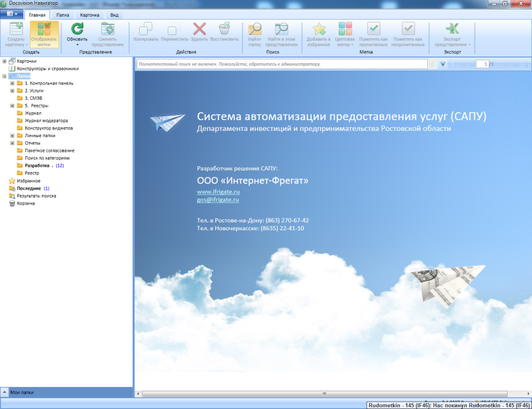This screenshot has width=532, height=409.
Task: Click Найти в этом представлении icon
Action: point(281,29)
